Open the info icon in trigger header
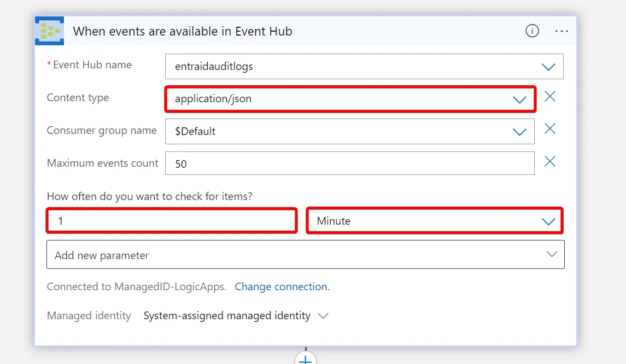626x364 pixels. point(532,31)
